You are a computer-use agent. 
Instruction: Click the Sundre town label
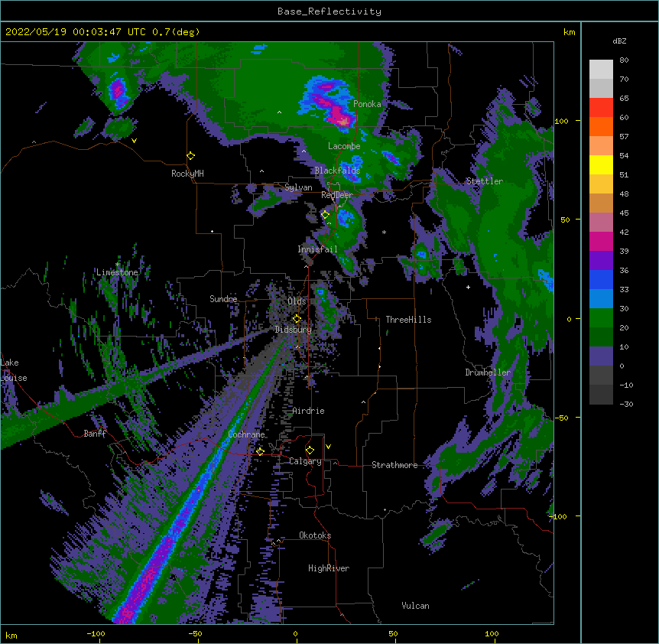point(223,299)
